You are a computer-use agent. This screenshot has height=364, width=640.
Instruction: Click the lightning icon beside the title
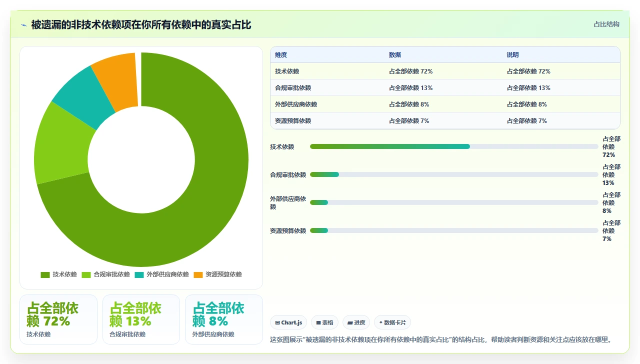point(23,24)
